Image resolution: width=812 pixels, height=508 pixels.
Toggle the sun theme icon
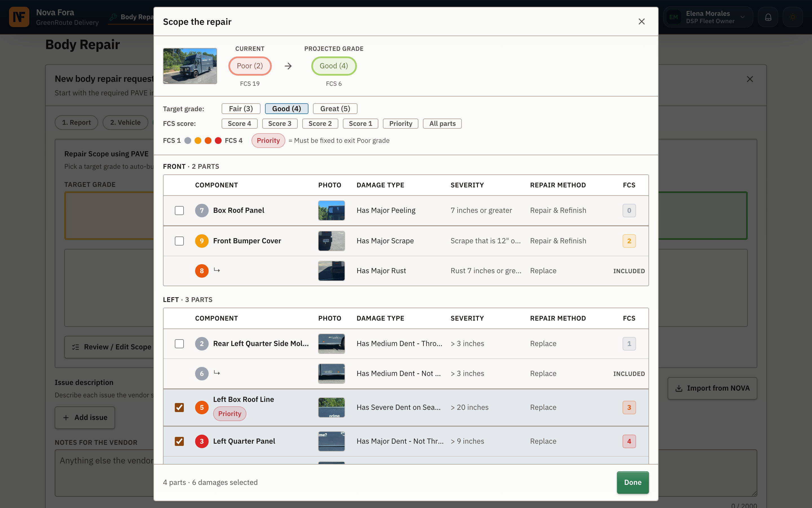793,17
